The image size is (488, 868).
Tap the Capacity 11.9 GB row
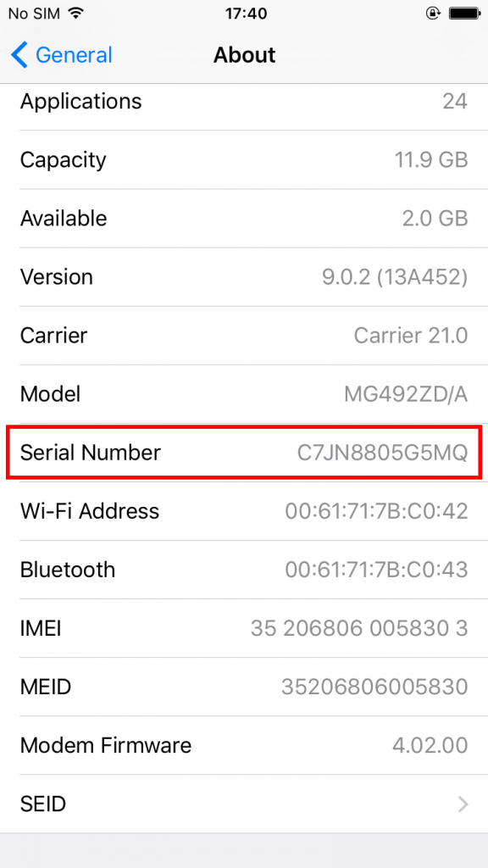click(x=244, y=160)
